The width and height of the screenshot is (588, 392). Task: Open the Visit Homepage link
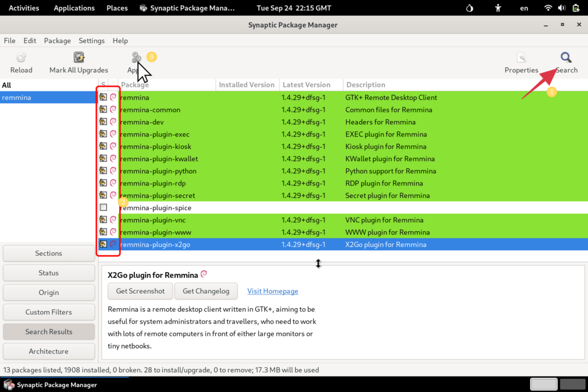click(273, 291)
